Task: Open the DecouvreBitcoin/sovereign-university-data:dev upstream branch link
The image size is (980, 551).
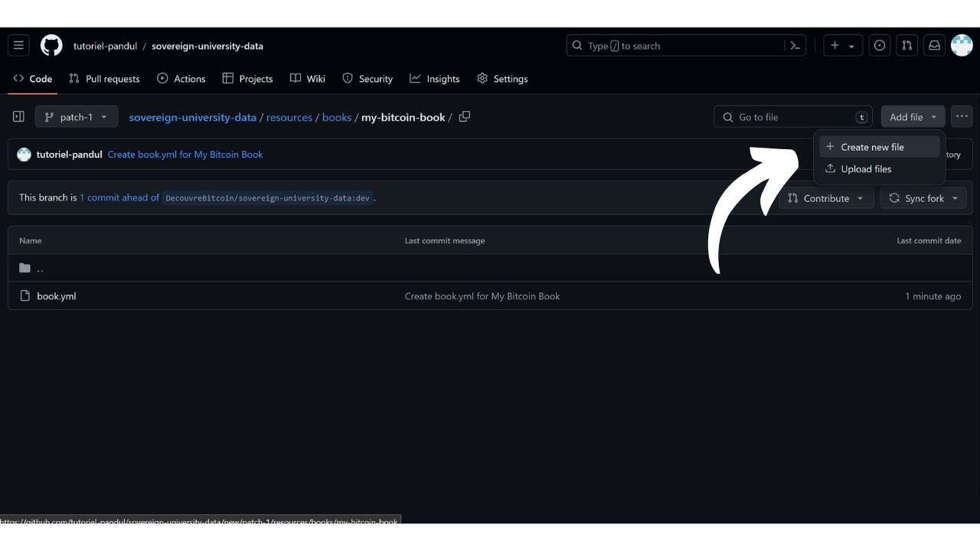Action: coord(268,198)
